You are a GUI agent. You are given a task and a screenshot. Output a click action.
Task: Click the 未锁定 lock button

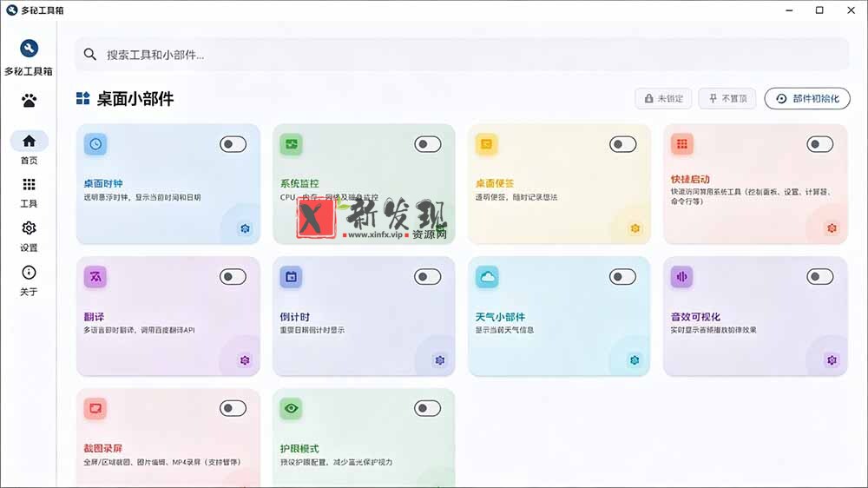[x=664, y=99]
